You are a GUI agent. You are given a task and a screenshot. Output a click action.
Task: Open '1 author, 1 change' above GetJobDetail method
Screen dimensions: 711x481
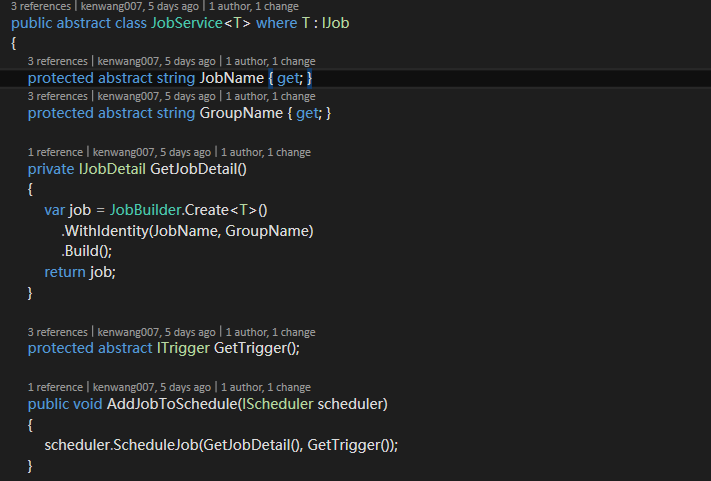pos(266,152)
